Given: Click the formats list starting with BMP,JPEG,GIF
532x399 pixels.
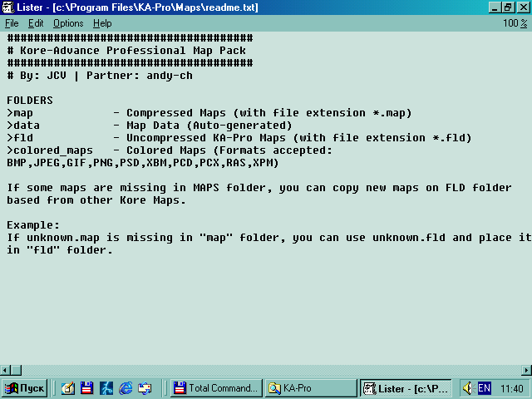Looking at the screenshot, I should point(142,163).
